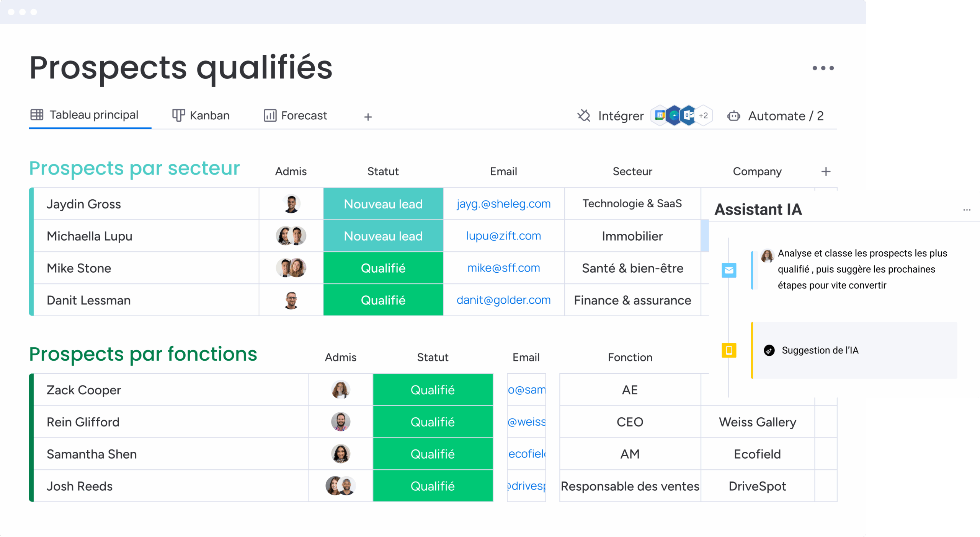Select the 'Responsable des ventes' function cell
This screenshot has width=980, height=537.
[x=630, y=486]
